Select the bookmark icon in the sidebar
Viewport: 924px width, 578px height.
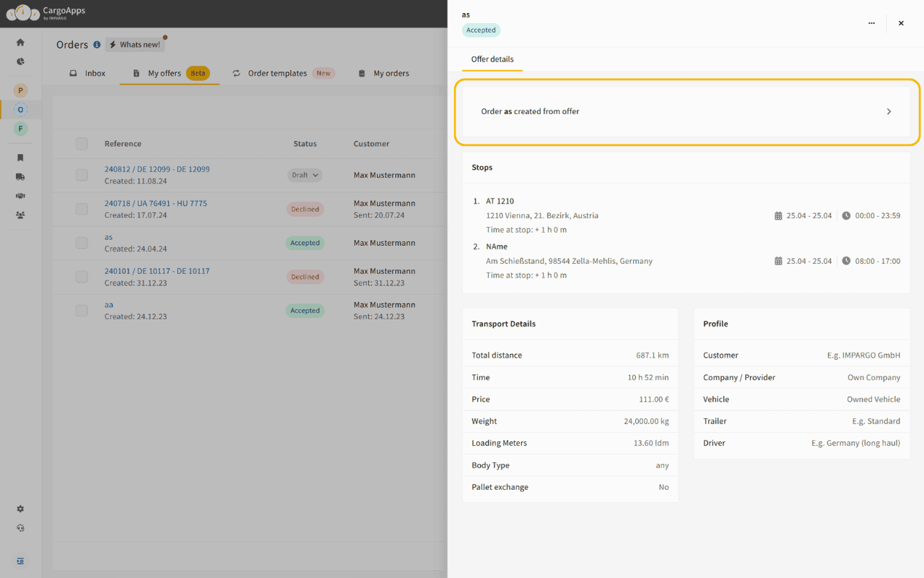coord(20,158)
